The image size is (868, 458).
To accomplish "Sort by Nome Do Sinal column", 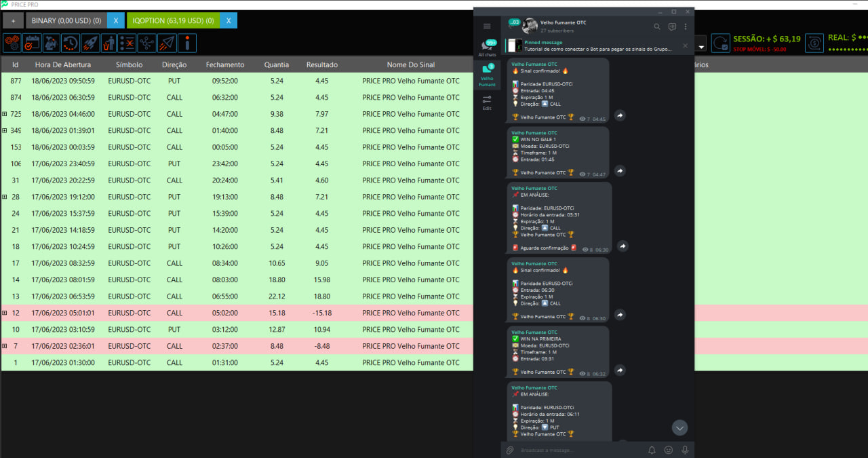I will (x=411, y=64).
